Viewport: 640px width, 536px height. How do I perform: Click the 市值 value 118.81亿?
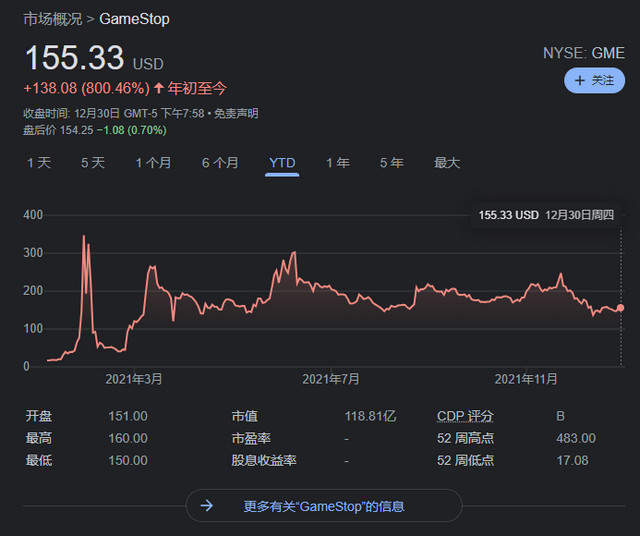pyautogui.click(x=370, y=416)
